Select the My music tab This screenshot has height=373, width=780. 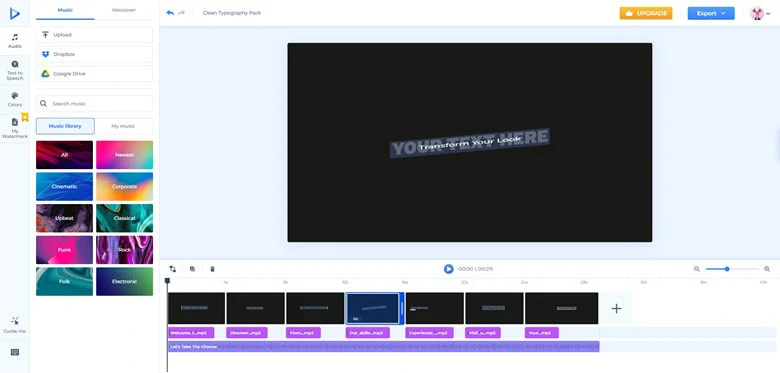click(x=123, y=126)
